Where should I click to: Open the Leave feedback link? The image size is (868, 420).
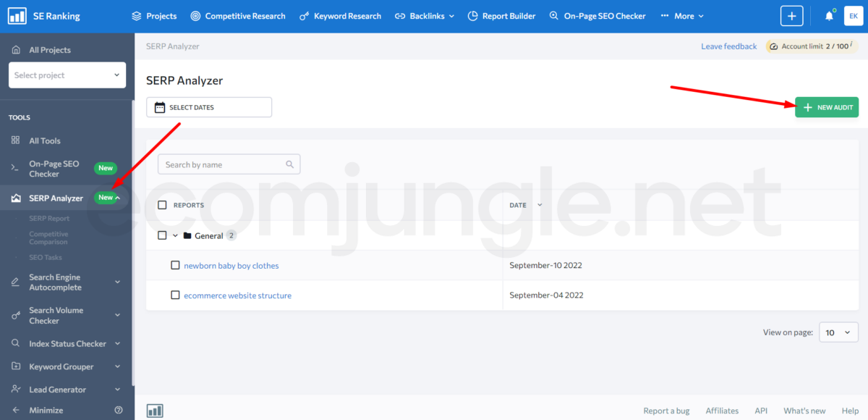click(x=728, y=46)
